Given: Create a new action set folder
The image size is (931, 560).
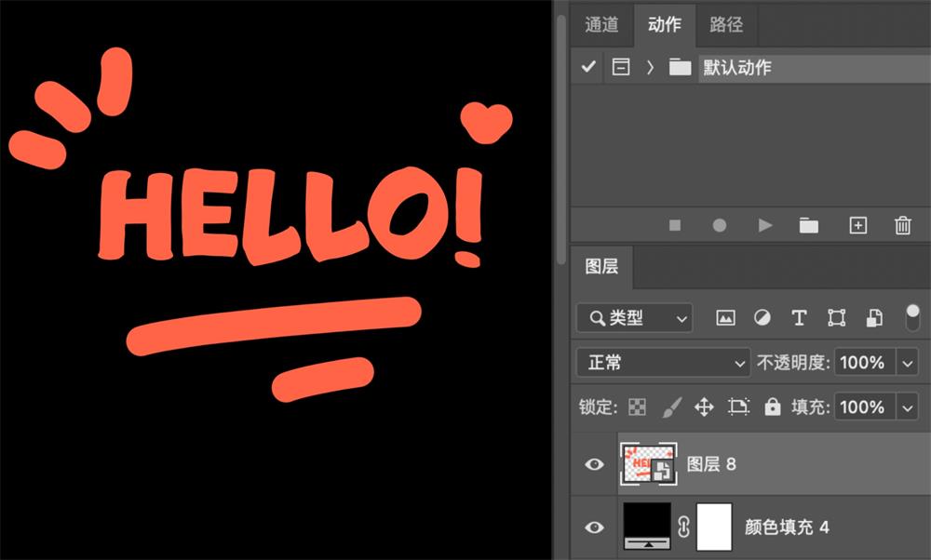Looking at the screenshot, I should [809, 225].
